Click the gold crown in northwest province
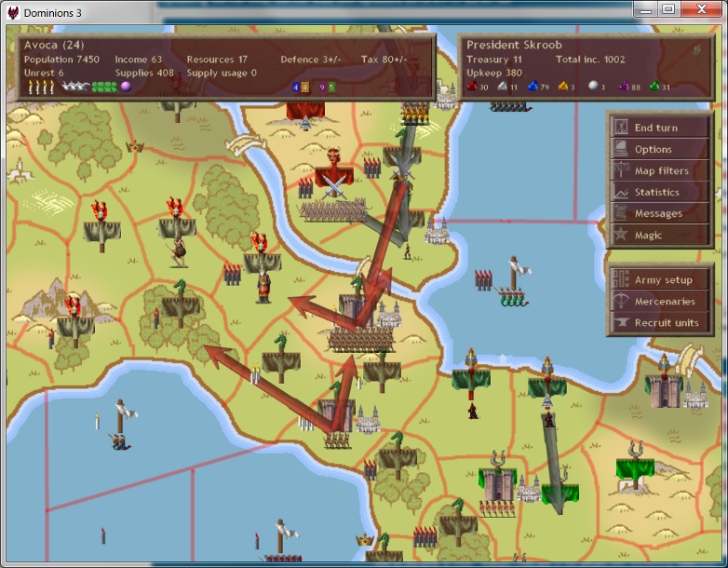Screen dimensions: 728x568 click(135, 147)
